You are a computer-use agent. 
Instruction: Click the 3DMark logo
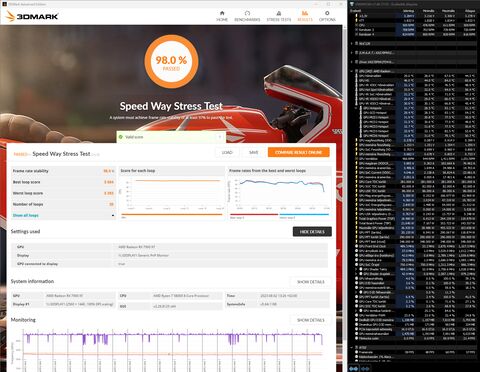click(32, 16)
